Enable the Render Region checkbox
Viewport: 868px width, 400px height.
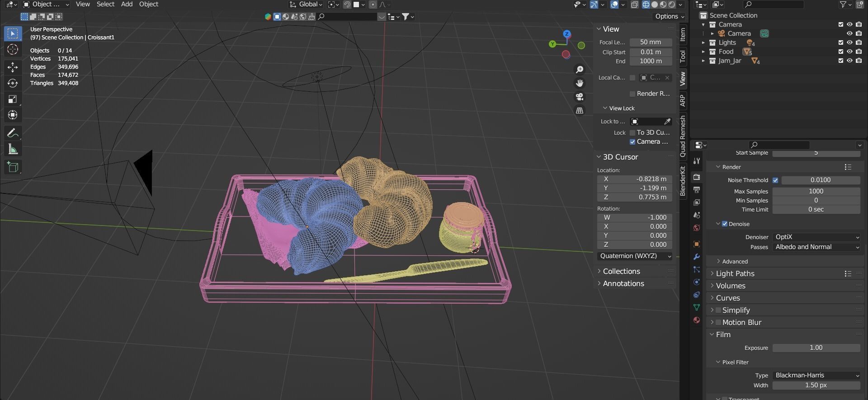coord(632,94)
